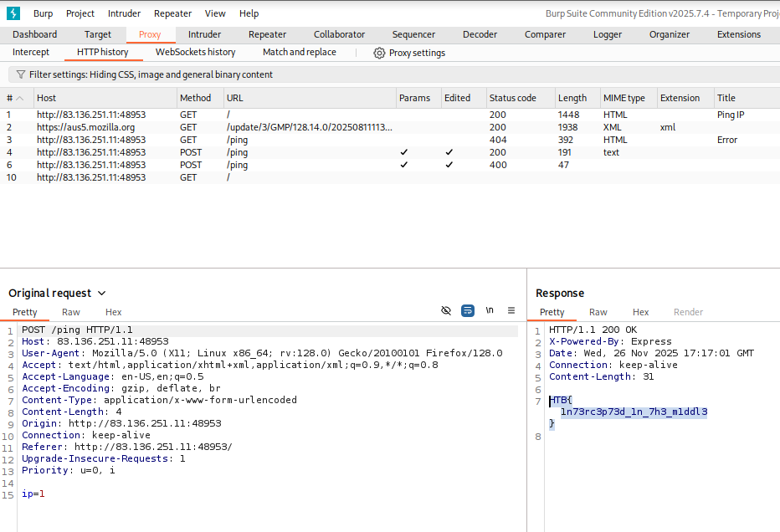Open the Intruder menu in menu bar
The height and width of the screenshot is (532, 780).
(x=124, y=13)
